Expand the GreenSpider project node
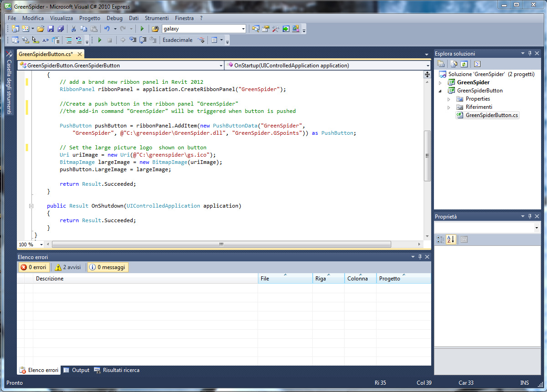Image resolution: width=547 pixels, height=392 pixels. 440,82
